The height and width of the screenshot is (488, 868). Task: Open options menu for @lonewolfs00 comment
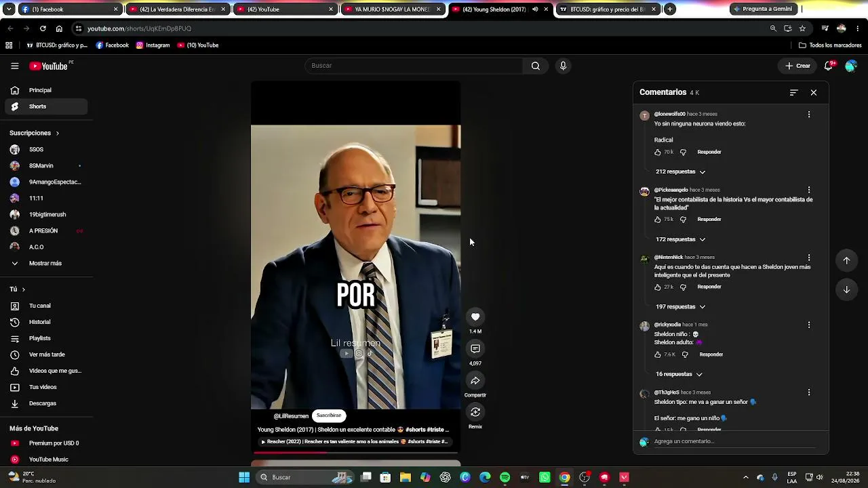click(x=809, y=115)
